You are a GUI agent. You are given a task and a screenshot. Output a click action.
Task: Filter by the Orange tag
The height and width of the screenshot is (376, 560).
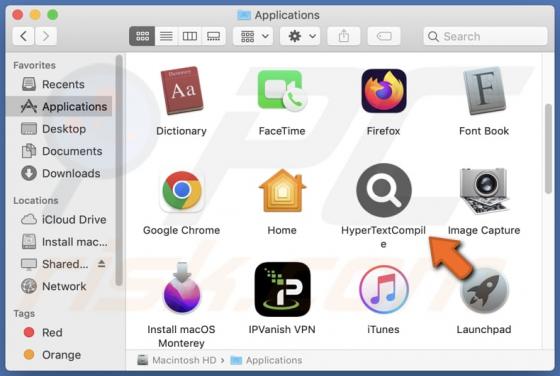click(60, 355)
